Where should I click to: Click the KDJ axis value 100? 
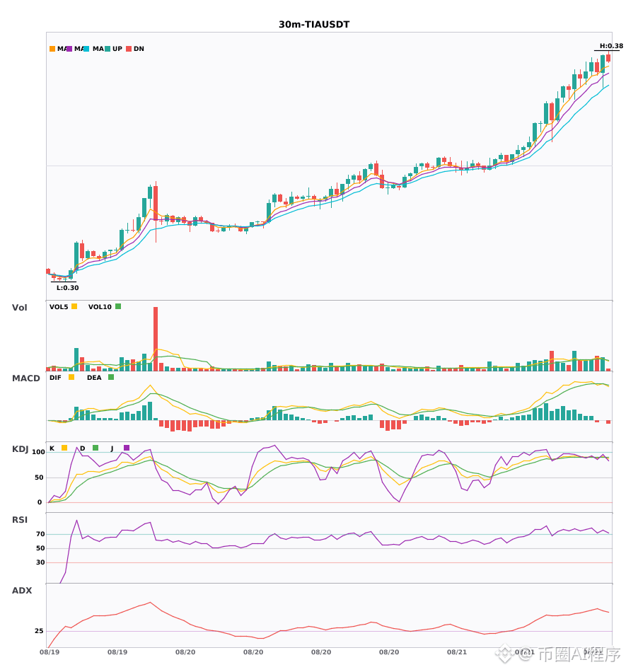39,452
